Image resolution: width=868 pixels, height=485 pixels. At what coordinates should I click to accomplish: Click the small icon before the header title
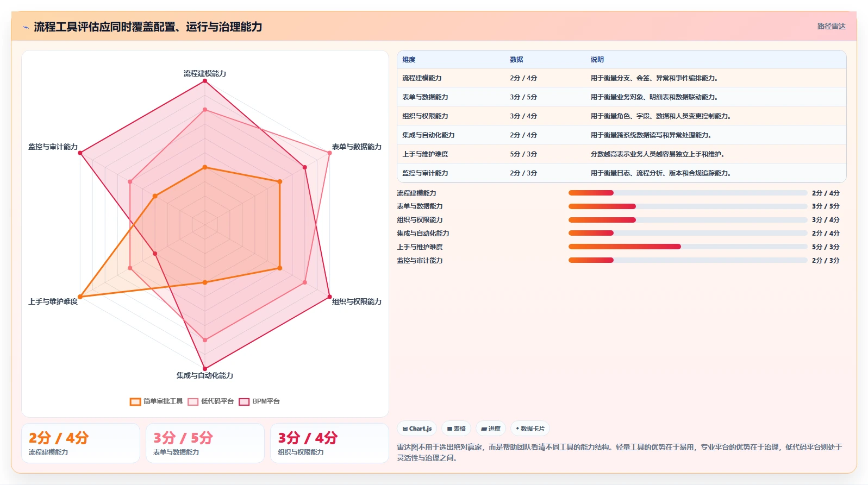[x=26, y=27]
